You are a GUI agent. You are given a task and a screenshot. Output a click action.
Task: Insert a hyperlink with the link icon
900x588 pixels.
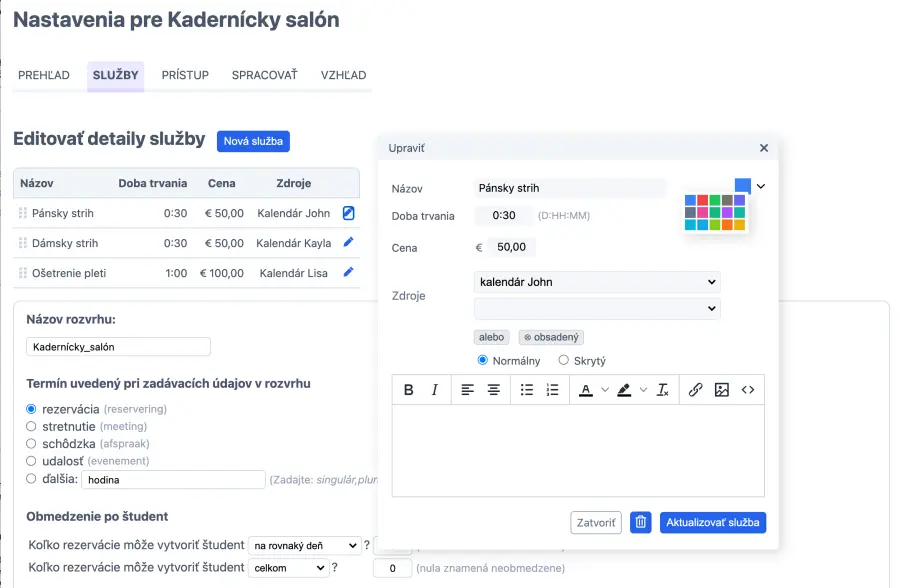pos(696,390)
